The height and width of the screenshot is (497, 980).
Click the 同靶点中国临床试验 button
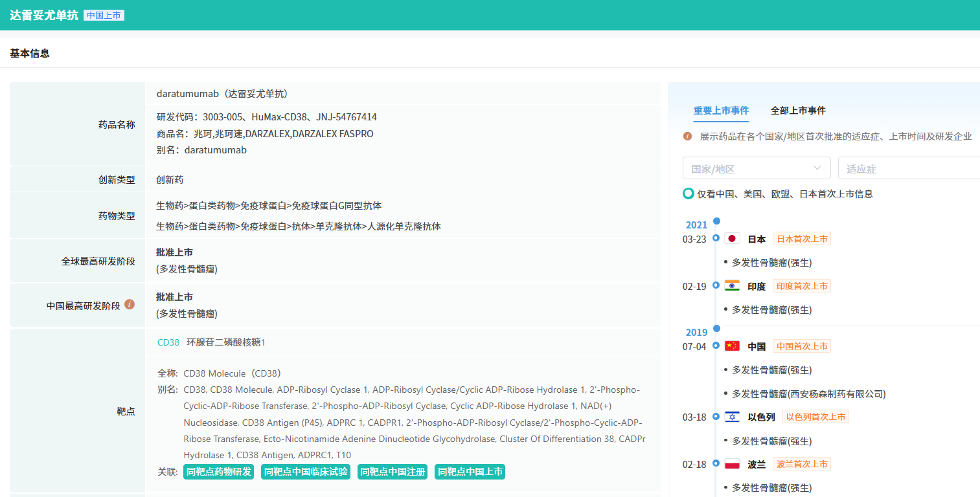click(x=306, y=472)
